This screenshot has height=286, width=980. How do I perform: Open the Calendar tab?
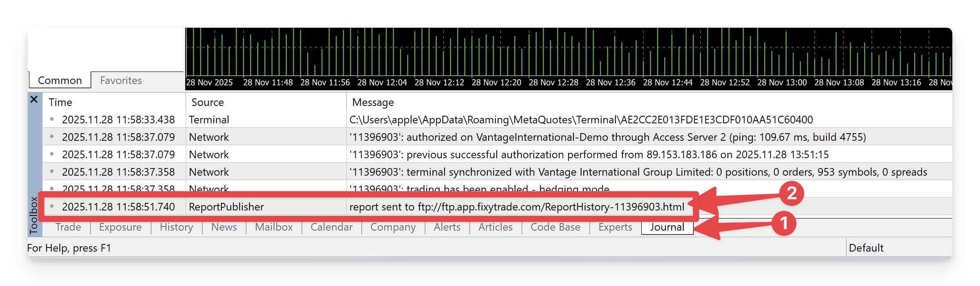(x=332, y=227)
